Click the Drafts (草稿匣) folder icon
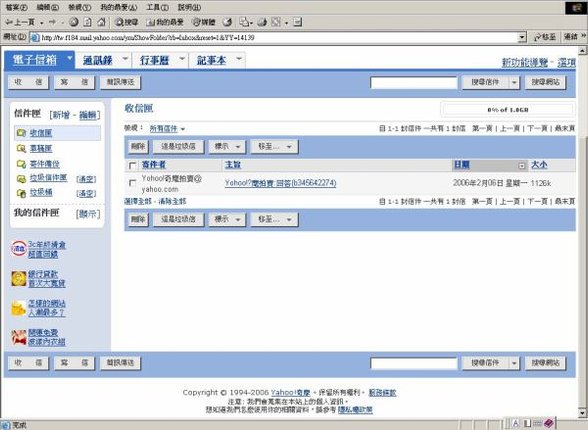 pyautogui.click(x=21, y=149)
